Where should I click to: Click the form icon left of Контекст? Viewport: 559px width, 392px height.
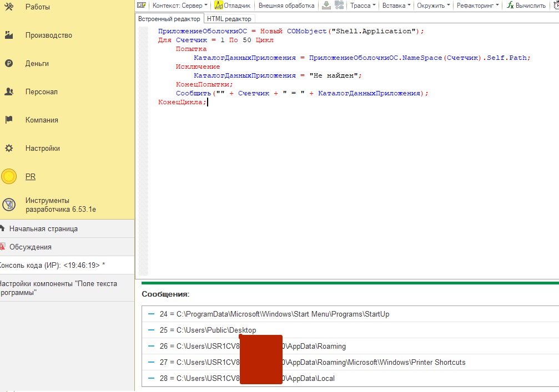point(142,6)
